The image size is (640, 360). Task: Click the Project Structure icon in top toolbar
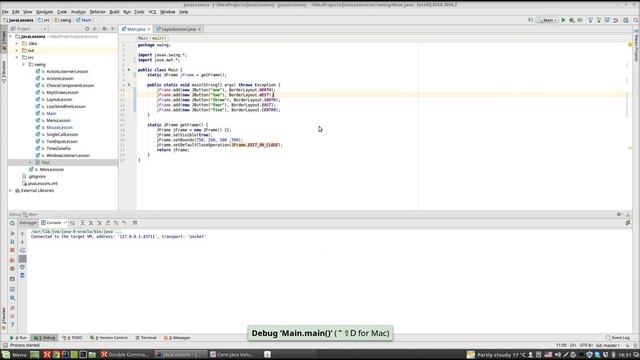[x=626, y=20]
